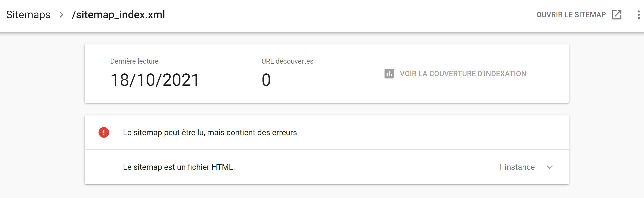This screenshot has height=198, width=644.
Task: Click the word "erreurs" in the status header
Action: click(x=284, y=132)
